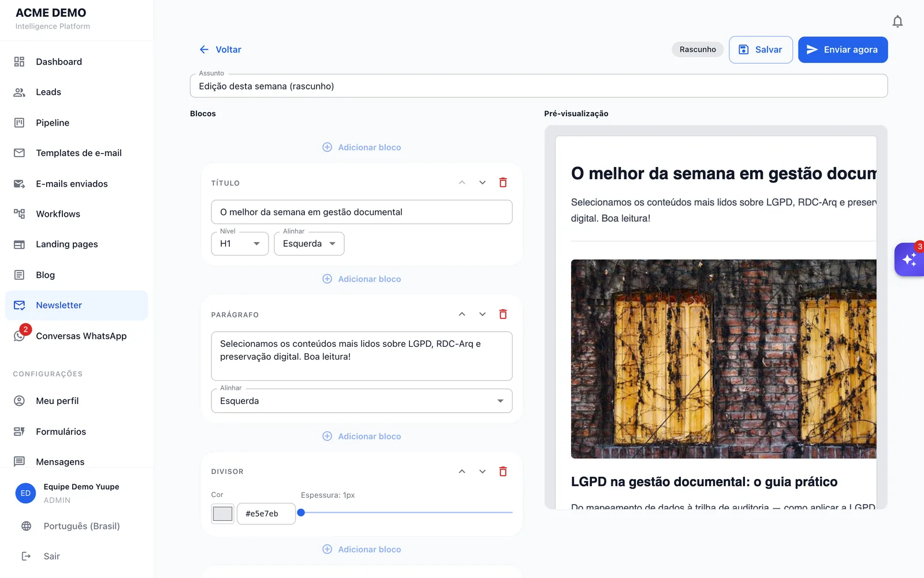Click Adicionar bloco below the Parágrafo block
Image resolution: width=924 pixels, height=578 pixels.
point(362,436)
